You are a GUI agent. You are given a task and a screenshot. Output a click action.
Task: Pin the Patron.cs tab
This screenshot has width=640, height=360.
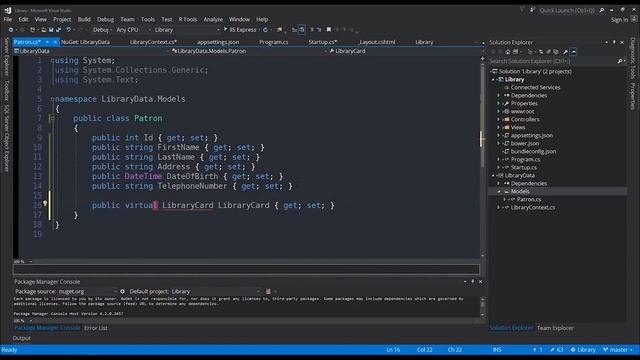click(47, 42)
